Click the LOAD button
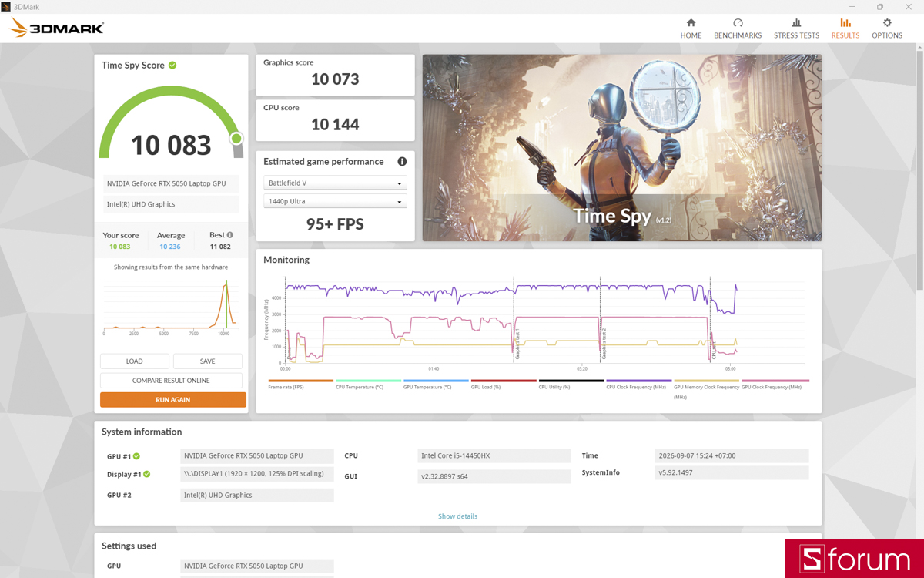This screenshot has width=924, height=578. point(135,361)
